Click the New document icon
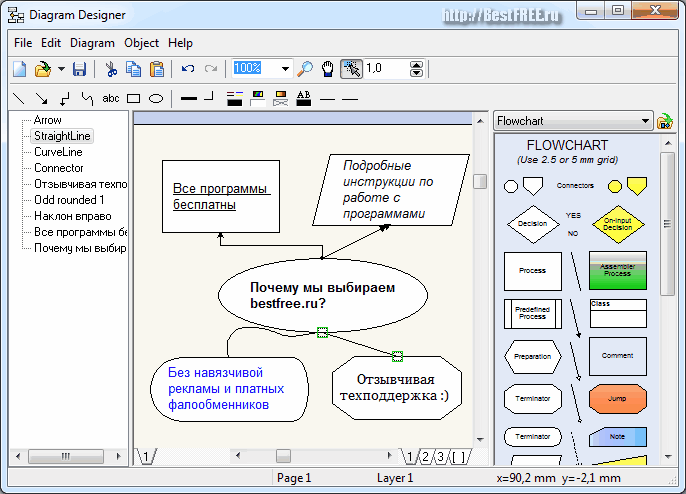This screenshot has height=494, width=686. [x=20, y=69]
